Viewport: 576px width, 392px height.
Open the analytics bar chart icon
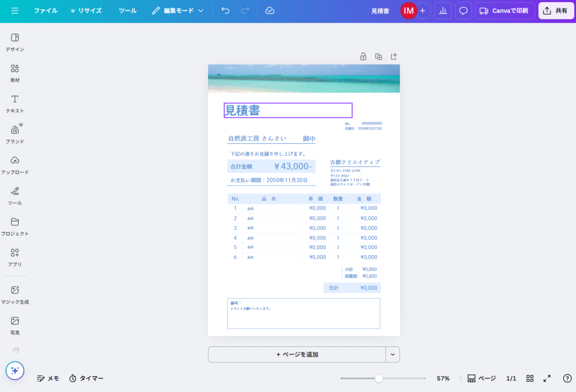(x=443, y=11)
